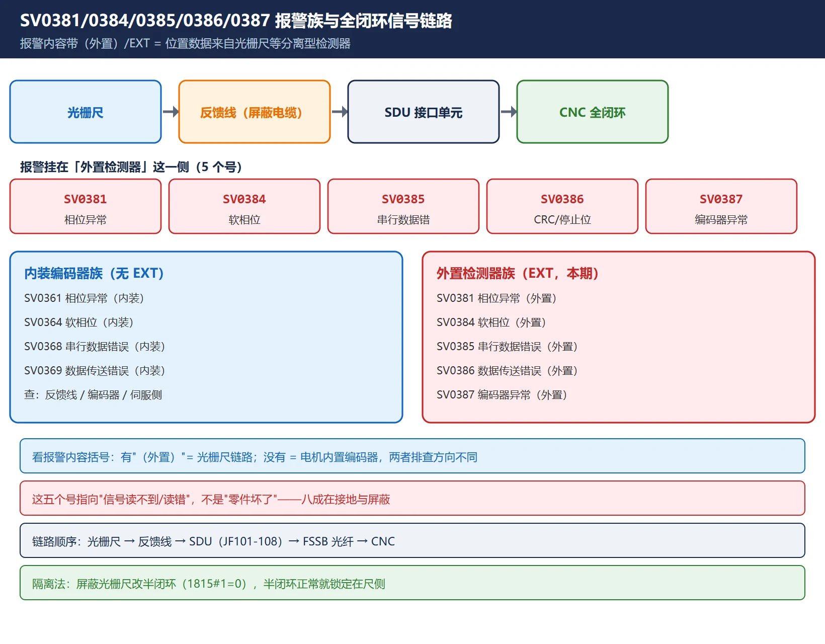Click the 链路顺序 note box
Screen dimensions: 825x644
point(412,541)
